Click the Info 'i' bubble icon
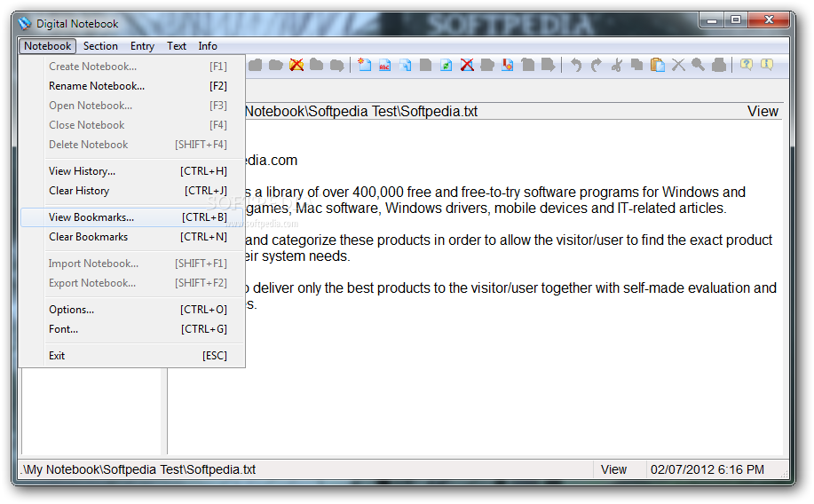The image size is (814, 504). pos(767,65)
